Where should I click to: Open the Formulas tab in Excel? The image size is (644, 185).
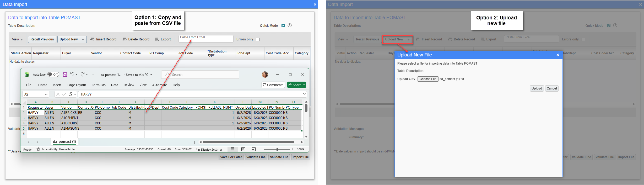click(x=99, y=85)
